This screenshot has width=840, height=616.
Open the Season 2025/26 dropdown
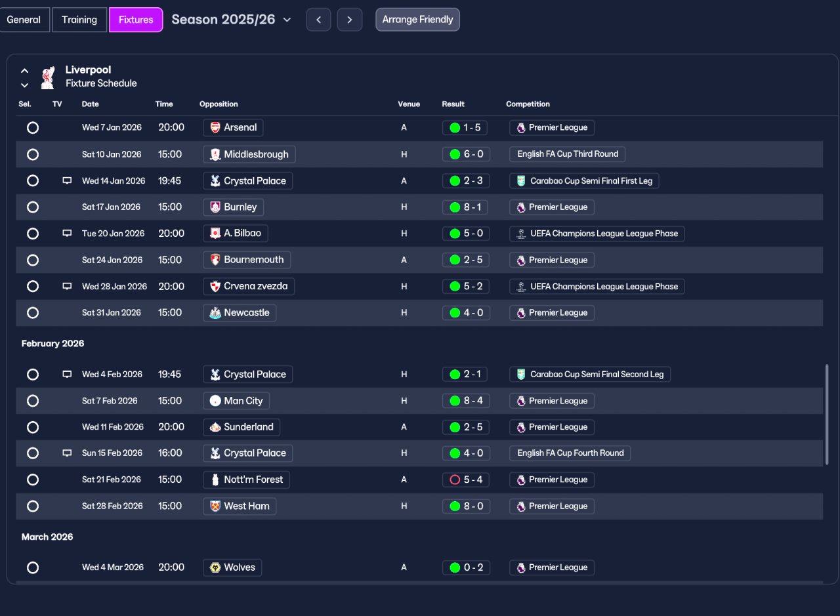(x=231, y=20)
